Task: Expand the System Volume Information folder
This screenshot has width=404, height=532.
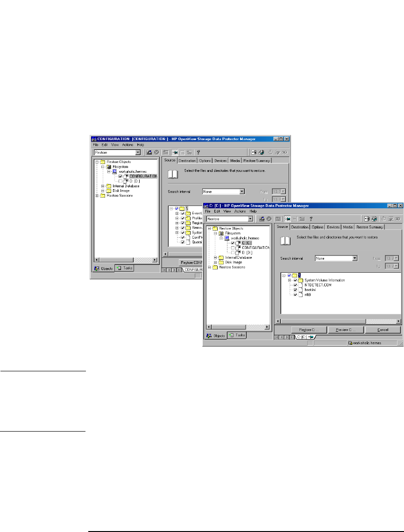Action: click(290, 280)
